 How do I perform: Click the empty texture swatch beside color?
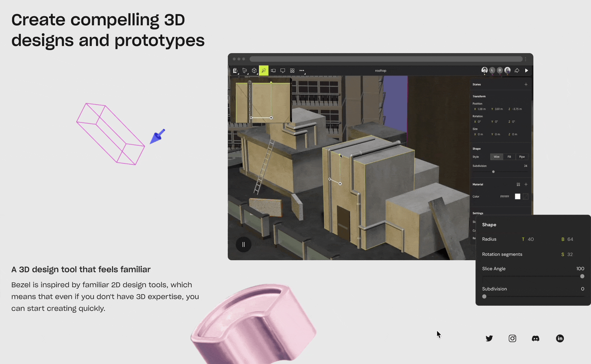(x=526, y=196)
